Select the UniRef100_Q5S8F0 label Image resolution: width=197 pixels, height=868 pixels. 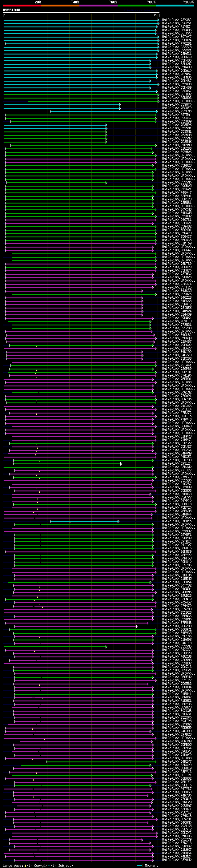[177, 104]
